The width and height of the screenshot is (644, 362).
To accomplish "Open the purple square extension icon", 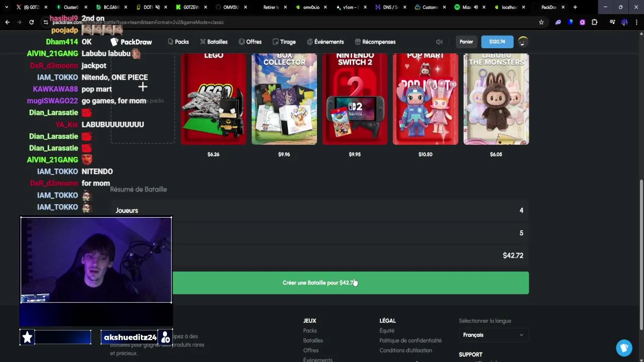I will tap(582, 22).
